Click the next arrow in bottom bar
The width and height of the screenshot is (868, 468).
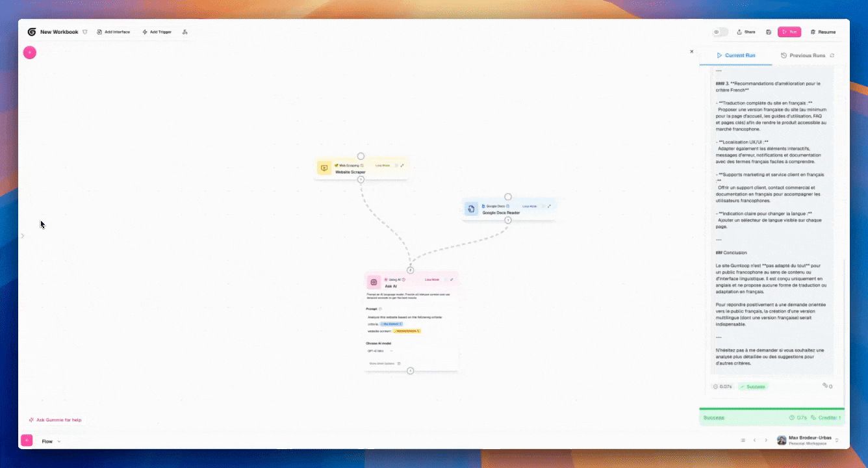coord(765,441)
